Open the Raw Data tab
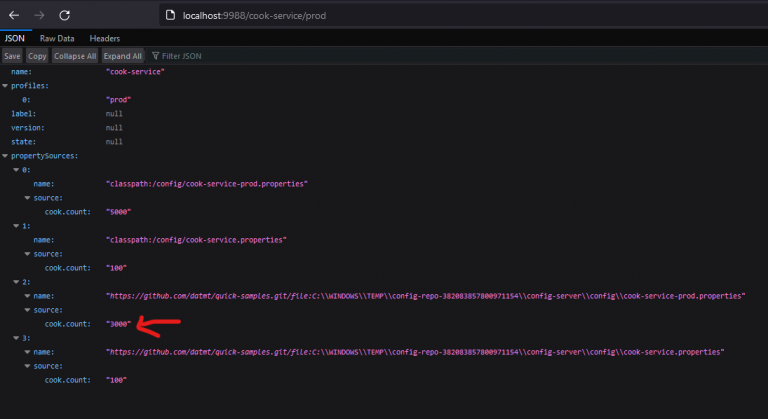Screen dimensions: 768x419 click(57, 38)
